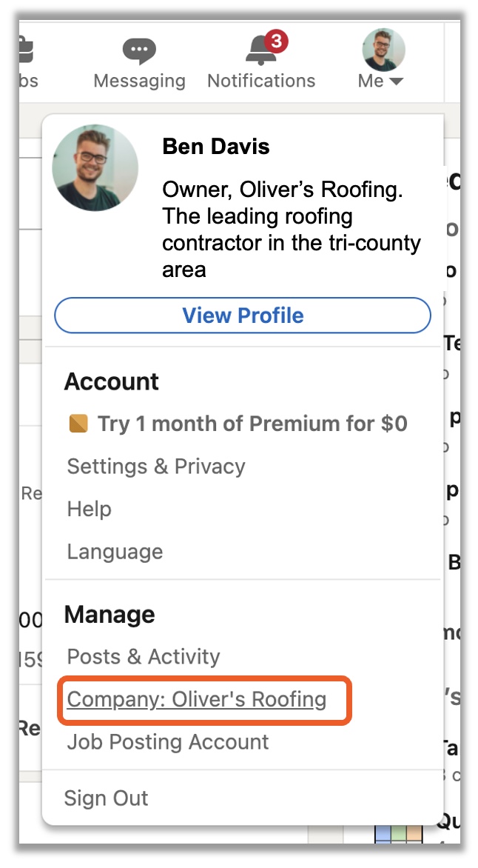This screenshot has width=478, height=868.
Task: Choose the Language option
Action: (x=115, y=551)
